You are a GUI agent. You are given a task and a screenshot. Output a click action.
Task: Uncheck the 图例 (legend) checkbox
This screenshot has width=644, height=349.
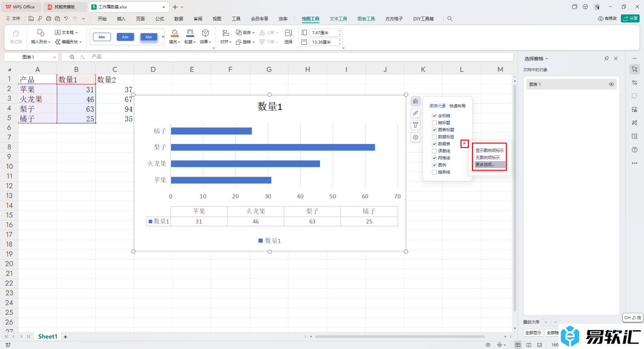point(434,165)
